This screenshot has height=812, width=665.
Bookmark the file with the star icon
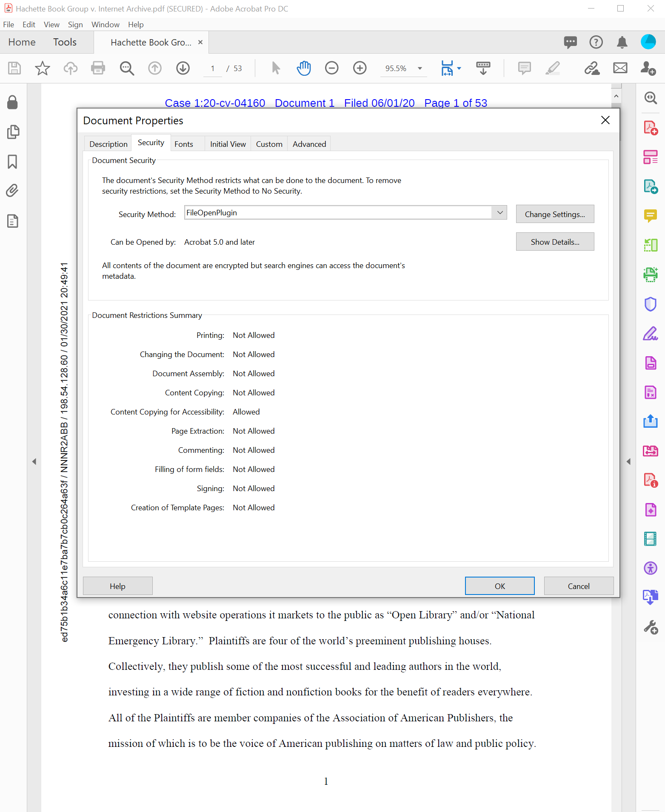click(42, 68)
